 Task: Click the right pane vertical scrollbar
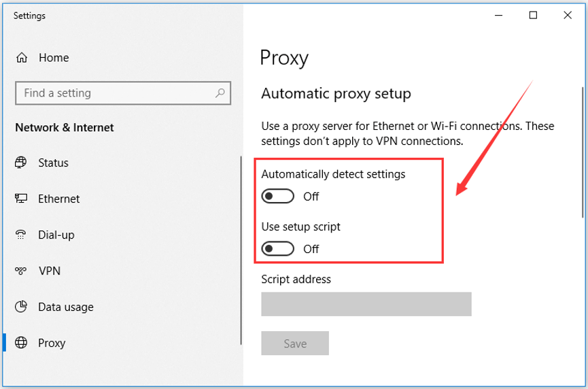pyautogui.click(x=583, y=152)
